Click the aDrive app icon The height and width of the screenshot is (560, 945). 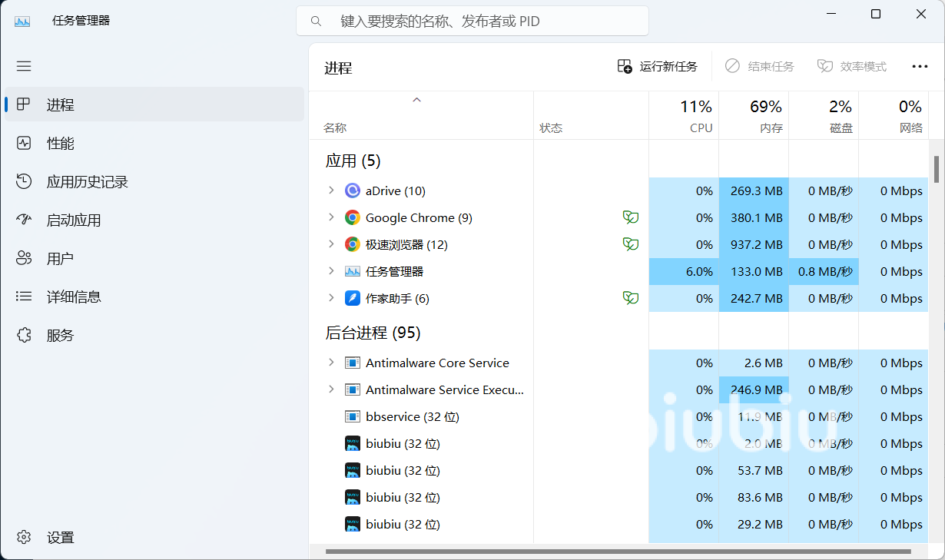coord(353,191)
